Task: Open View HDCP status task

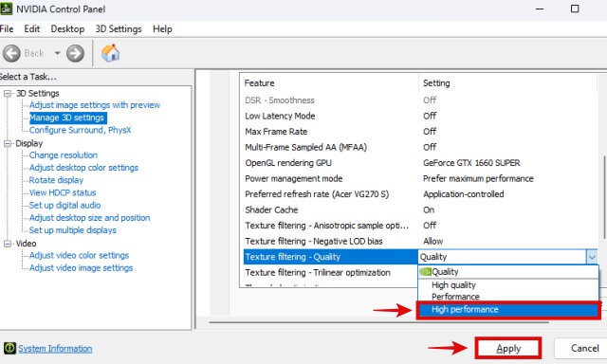Action: coord(63,192)
